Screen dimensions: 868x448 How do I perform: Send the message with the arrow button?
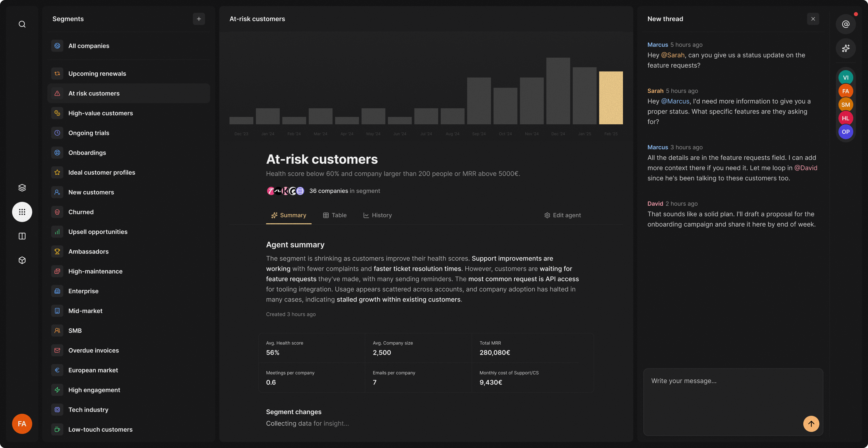811,424
